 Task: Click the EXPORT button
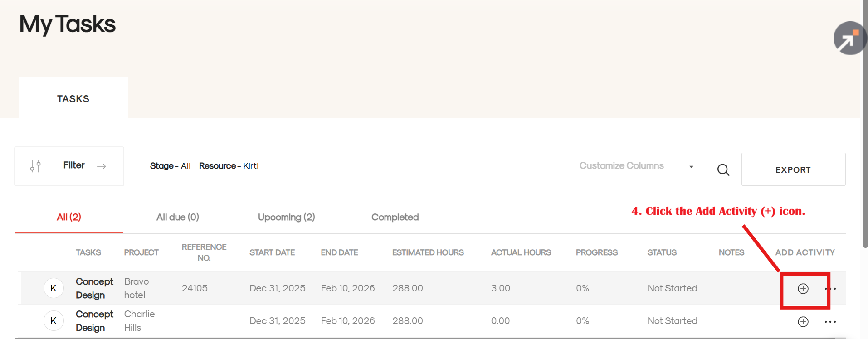click(x=793, y=170)
